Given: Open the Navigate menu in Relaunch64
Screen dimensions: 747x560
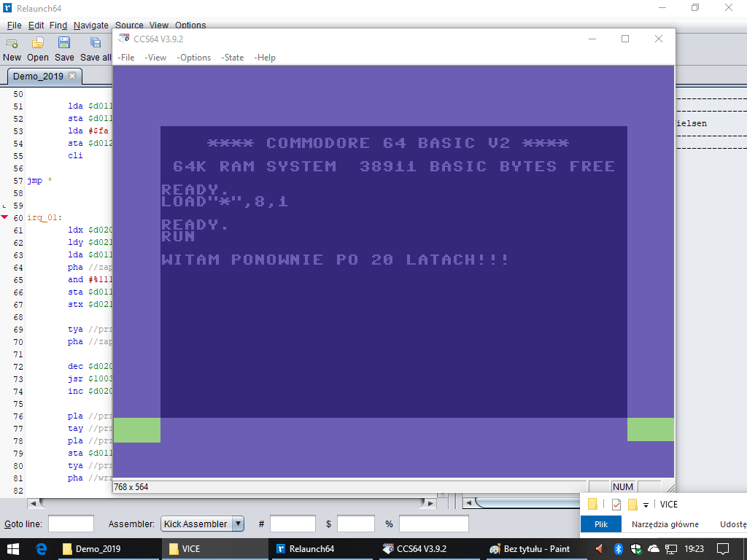Looking at the screenshot, I should 90,26.
